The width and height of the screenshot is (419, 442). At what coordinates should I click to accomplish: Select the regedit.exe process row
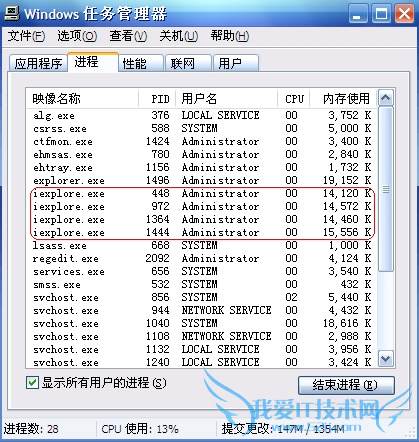pos(202,258)
